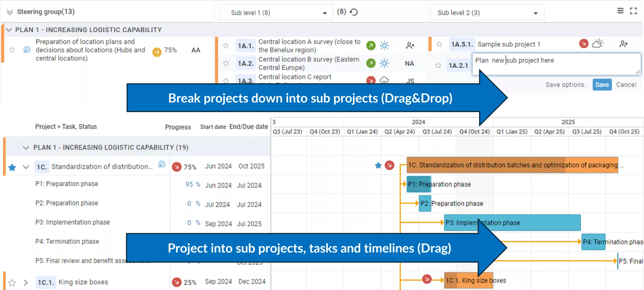Click the green status arrow on row 1A.1.
Screen dimensions: 644x290
[371, 46]
